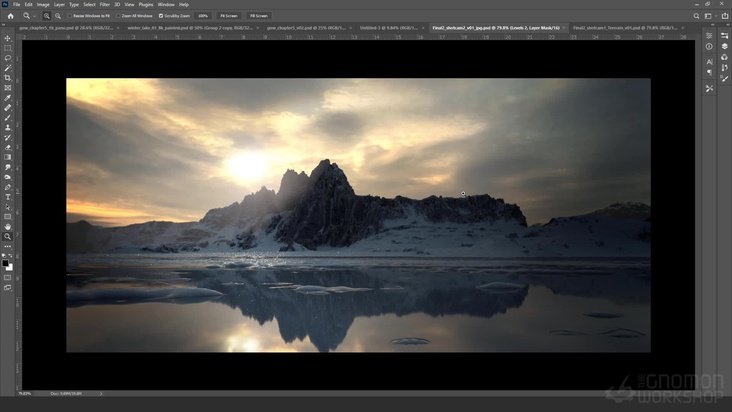Select the Hand tool
The image size is (732, 412).
click(7, 227)
